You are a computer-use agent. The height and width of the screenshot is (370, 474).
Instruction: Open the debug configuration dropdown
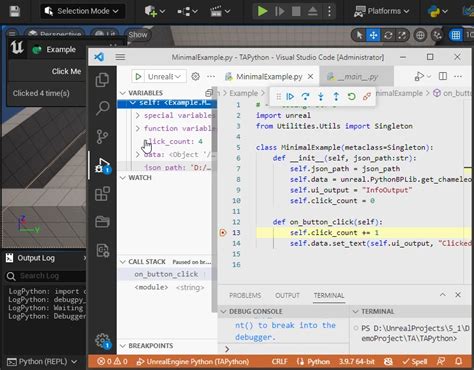point(164,77)
